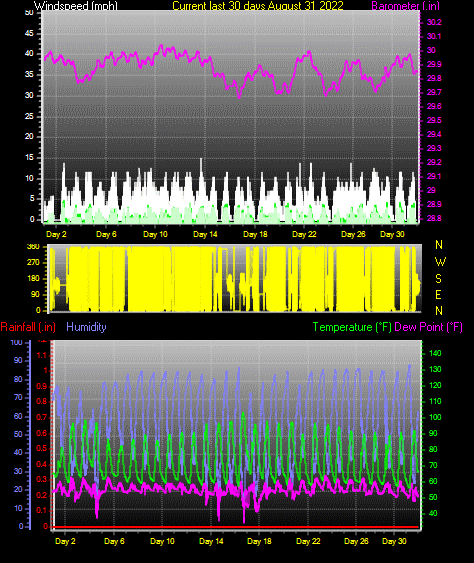Select the 30.1 value on barometer axis
474x563 pixels.
point(434,36)
